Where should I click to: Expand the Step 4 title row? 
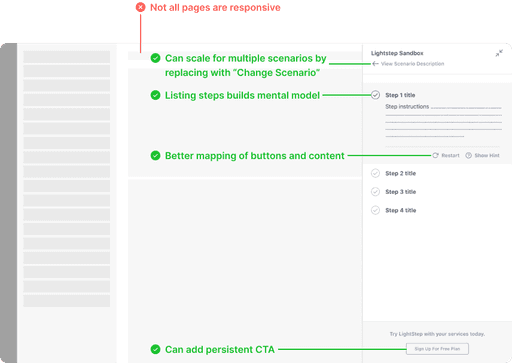pos(437,210)
